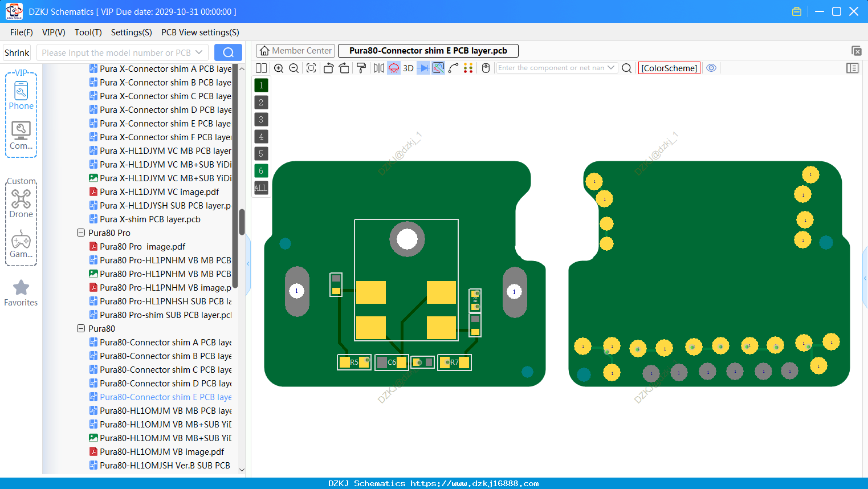Screen dimensions: 868x489
Task: Open the Settings(S) menu
Action: 132,32
